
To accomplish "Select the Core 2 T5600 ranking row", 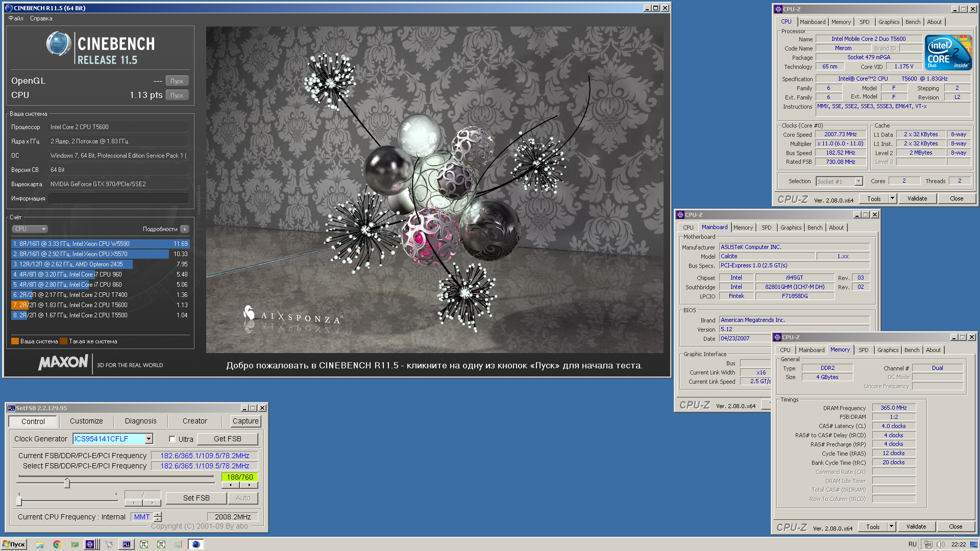I will 101,305.
